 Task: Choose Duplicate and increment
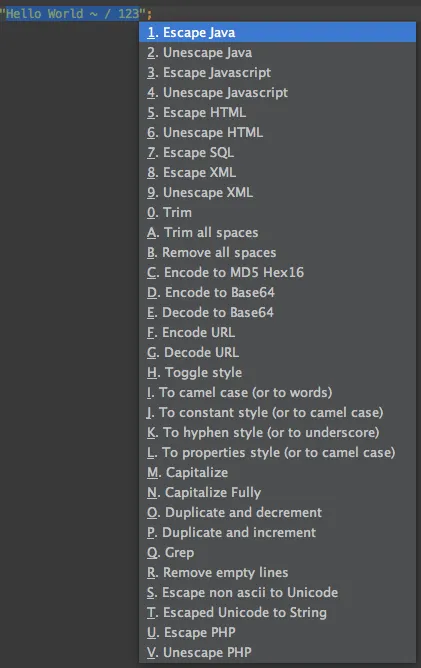tap(277, 533)
